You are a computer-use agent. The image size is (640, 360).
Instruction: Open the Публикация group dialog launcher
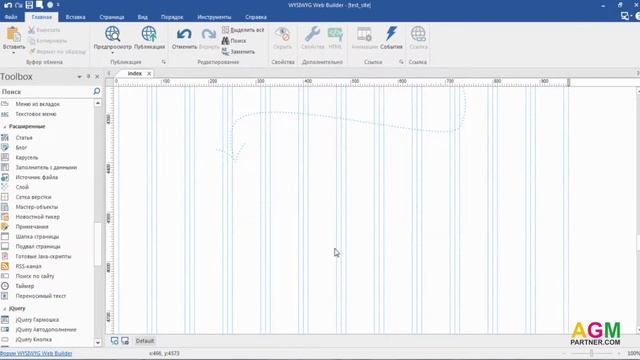164,62
